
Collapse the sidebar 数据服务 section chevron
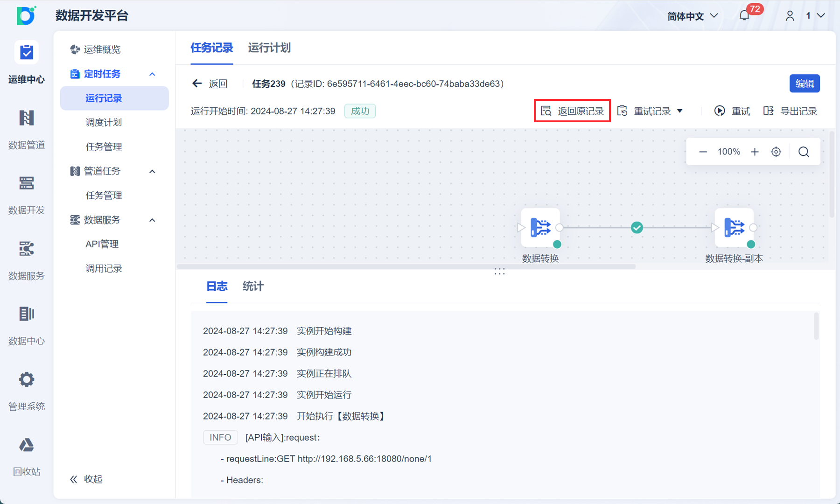(x=152, y=220)
